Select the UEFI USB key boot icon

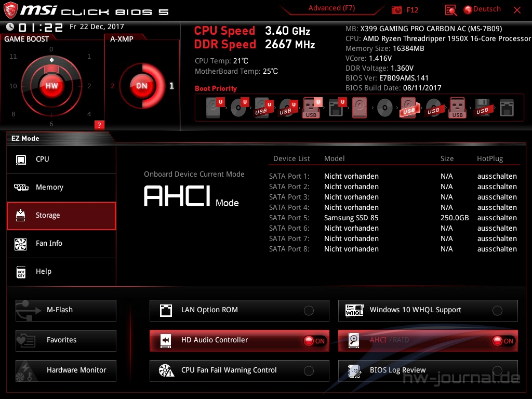pyautogui.click(x=312, y=108)
